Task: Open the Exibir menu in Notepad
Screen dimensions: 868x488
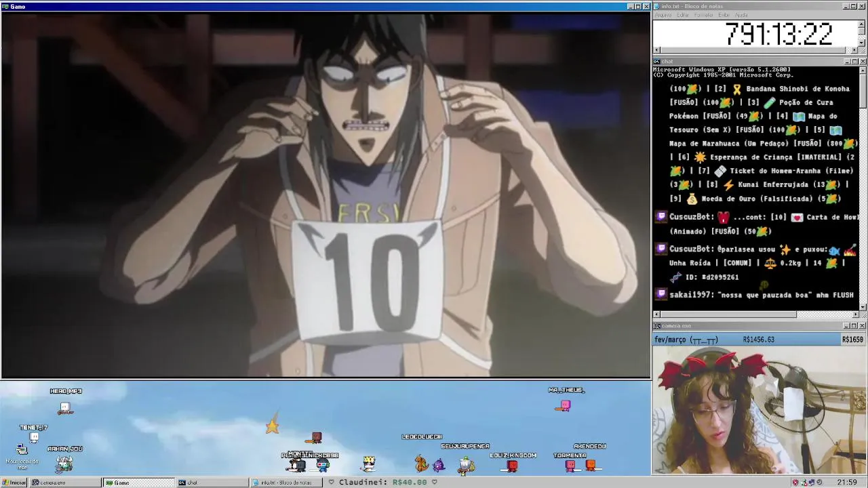Action: [x=724, y=15]
